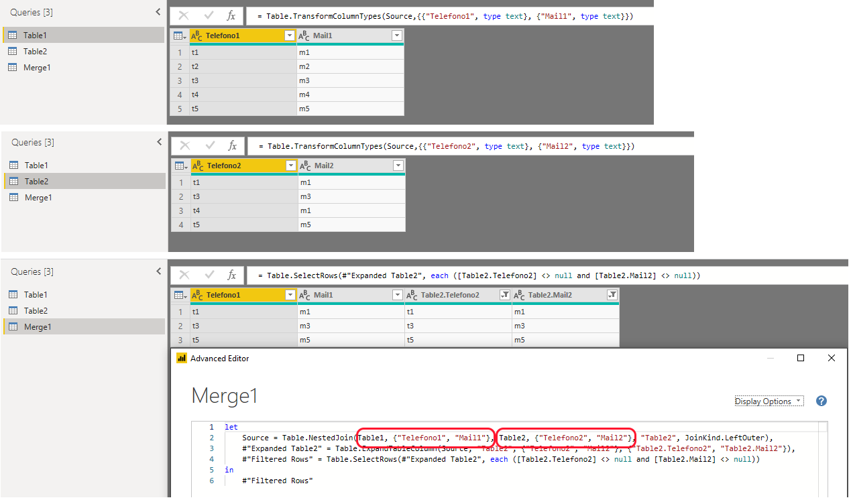Click the fx icon beside the Telefono1 TransformColumnTypes formula
The height and width of the screenshot is (504, 851).
231,15
